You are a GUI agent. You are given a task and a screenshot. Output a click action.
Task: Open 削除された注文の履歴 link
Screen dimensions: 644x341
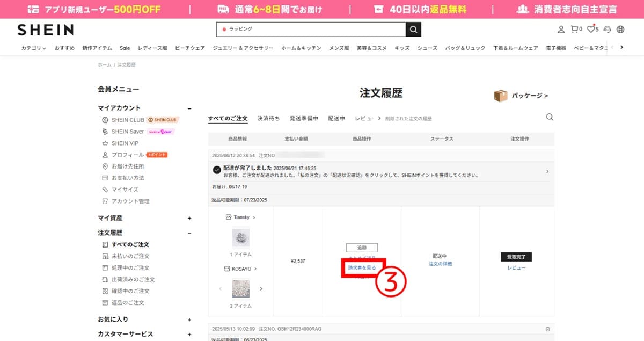click(x=408, y=119)
